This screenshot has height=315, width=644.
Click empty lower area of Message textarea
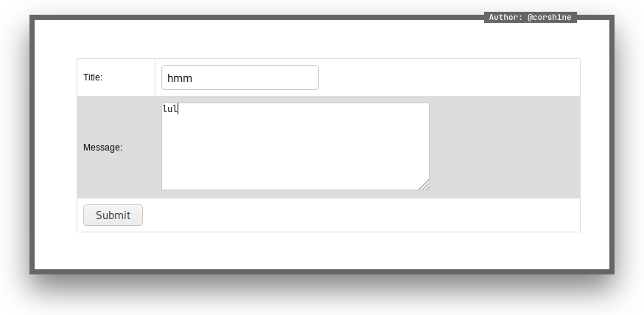(295, 173)
